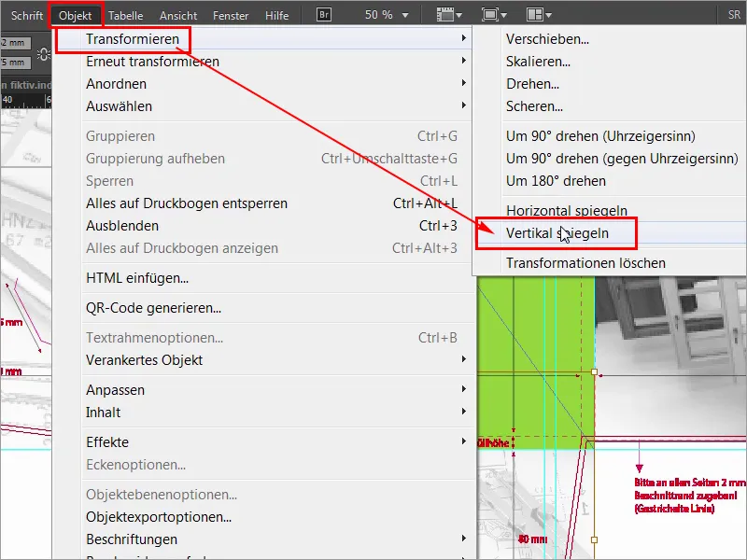Viewport: 747px width, 560px height.
Task: Open Adobe Bridge via the Br icon
Action: click(326, 14)
